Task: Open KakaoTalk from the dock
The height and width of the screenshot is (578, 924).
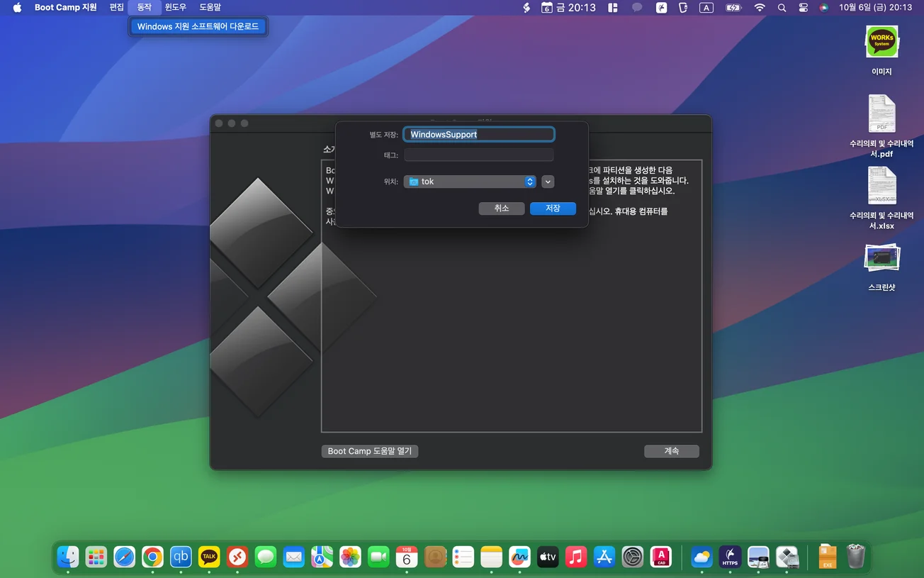Action: (x=209, y=557)
